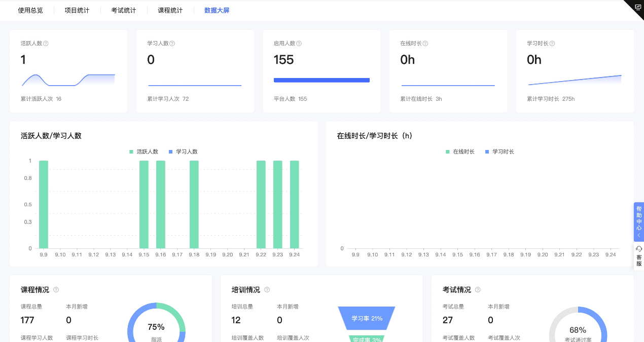This screenshot has width=644, height=342.
Task: Click 培训覆盖人次 label
Action: (293, 338)
